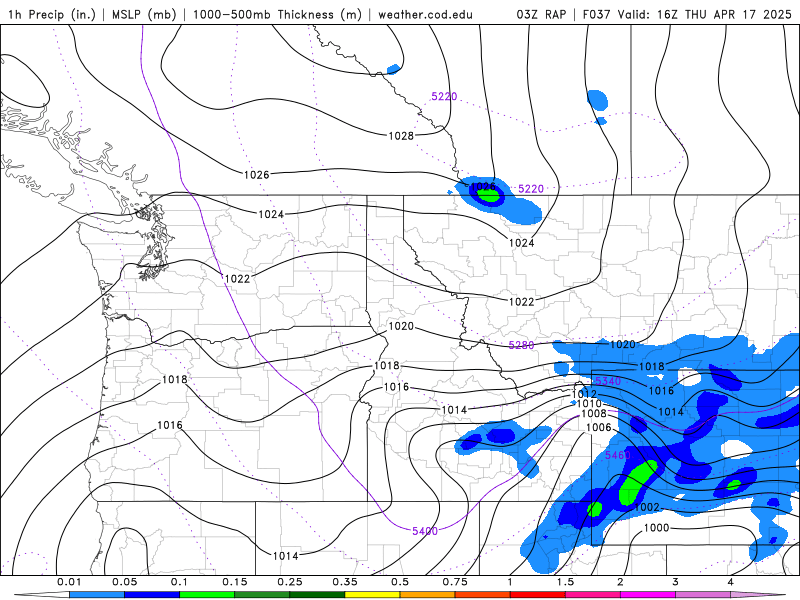This screenshot has width=800, height=600.
Task: Click the bright green 0.1 legend swatch
Action: point(207,595)
